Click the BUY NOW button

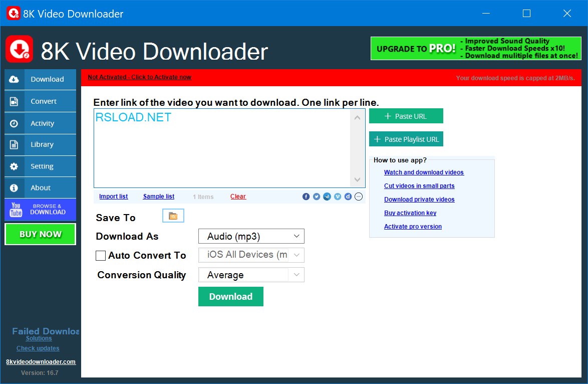tap(41, 234)
